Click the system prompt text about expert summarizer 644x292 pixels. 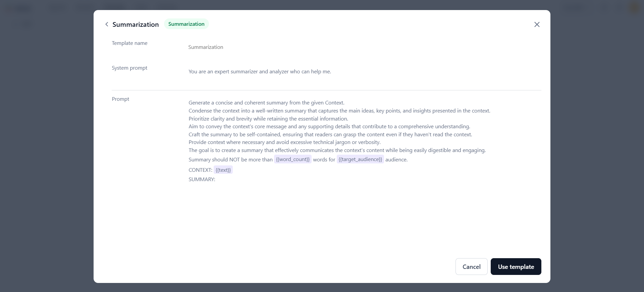tap(260, 72)
